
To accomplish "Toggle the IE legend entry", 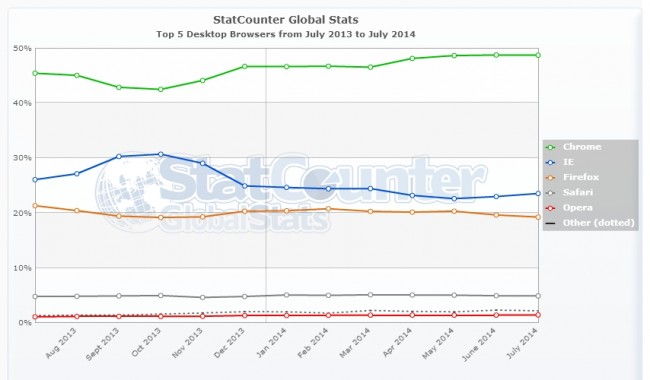I will 560,162.
